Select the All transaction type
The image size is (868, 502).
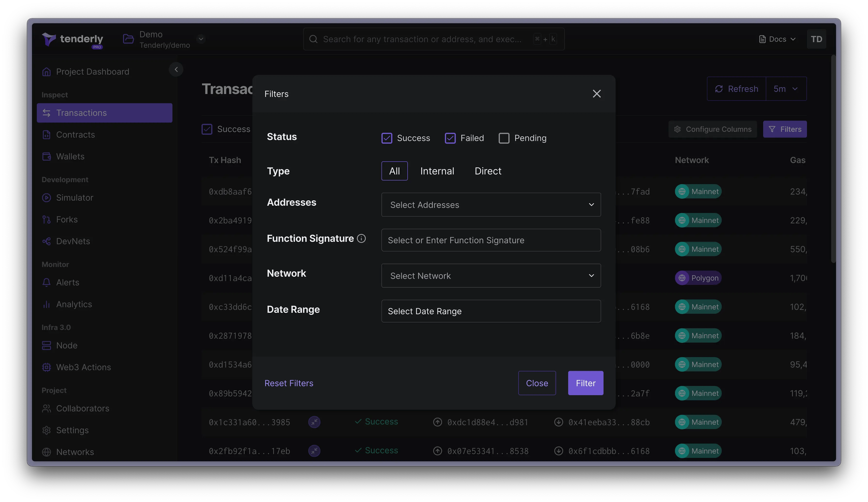tap(394, 171)
